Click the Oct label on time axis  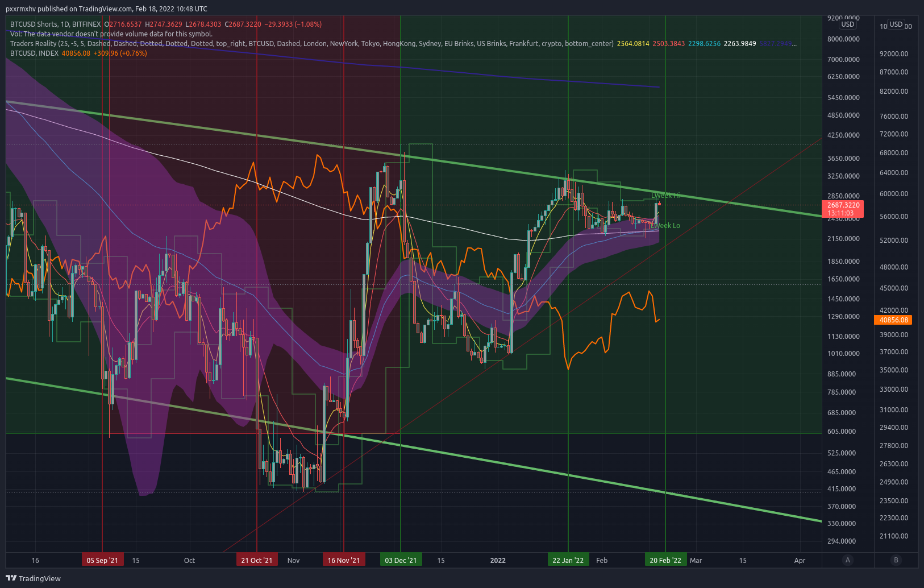pos(189,561)
